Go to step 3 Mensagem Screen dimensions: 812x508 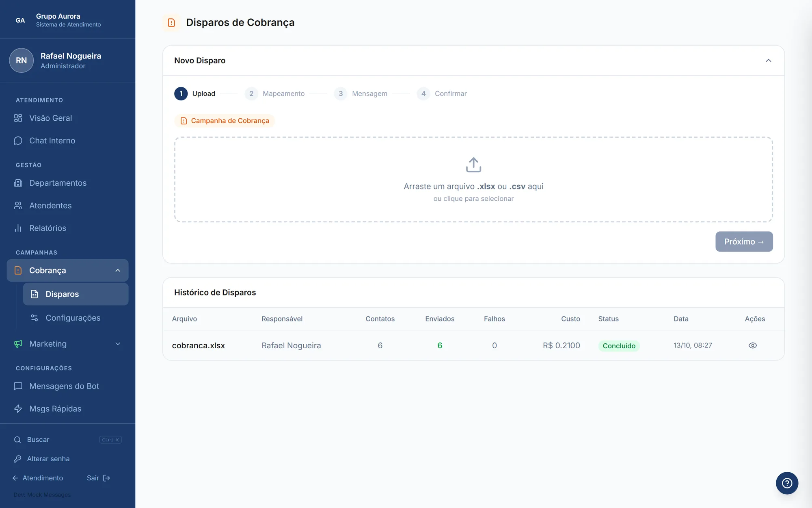pyautogui.click(x=361, y=93)
